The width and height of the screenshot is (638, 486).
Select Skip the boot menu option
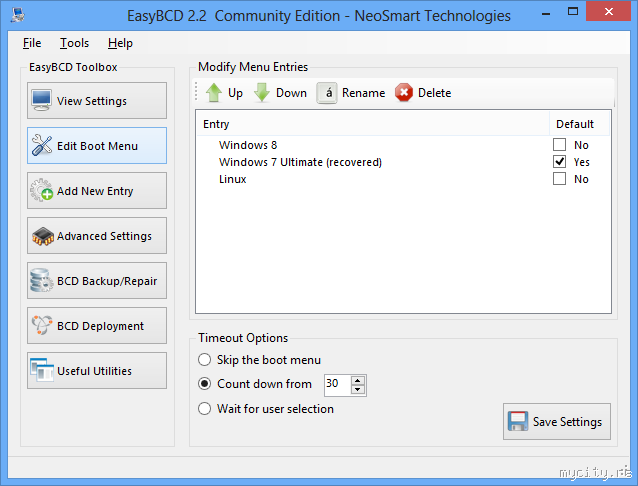(x=204, y=360)
